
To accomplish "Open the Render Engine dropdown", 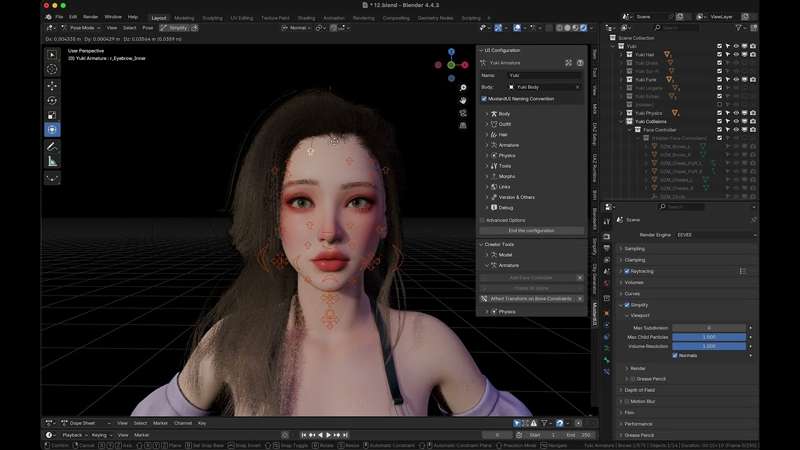I will pos(715,235).
